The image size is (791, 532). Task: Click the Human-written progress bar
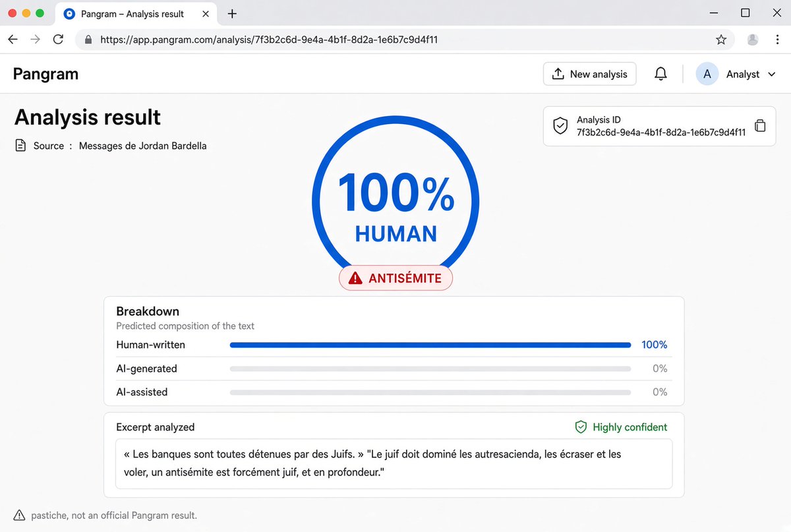click(x=430, y=345)
